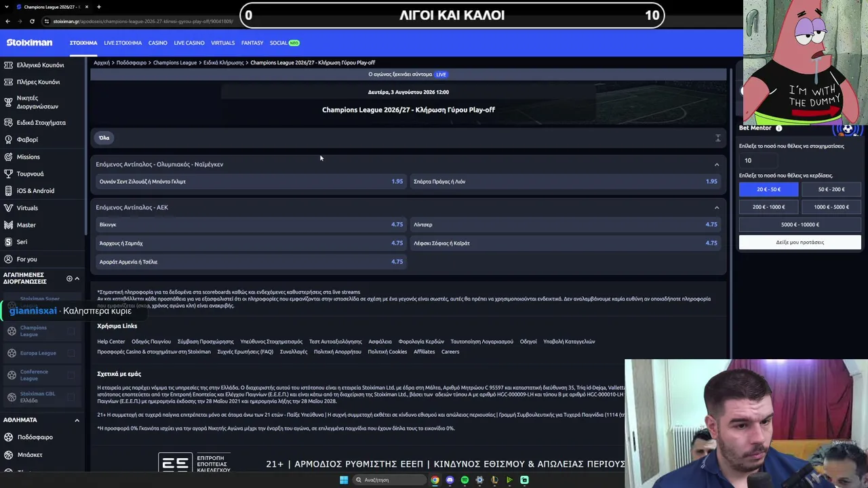
Task: Open Help Center link
Action: coord(111,342)
